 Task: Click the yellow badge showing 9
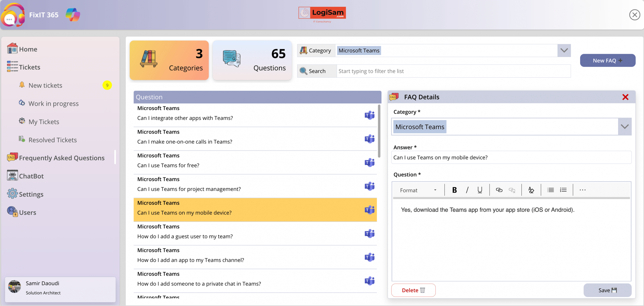click(107, 85)
